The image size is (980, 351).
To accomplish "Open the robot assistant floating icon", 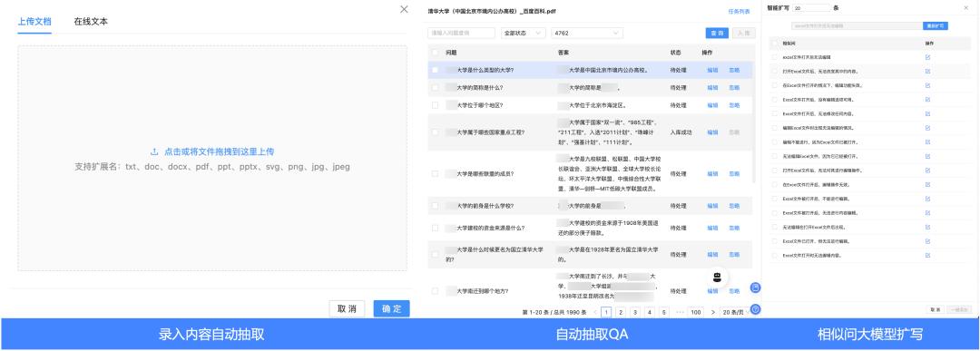I will point(718,277).
